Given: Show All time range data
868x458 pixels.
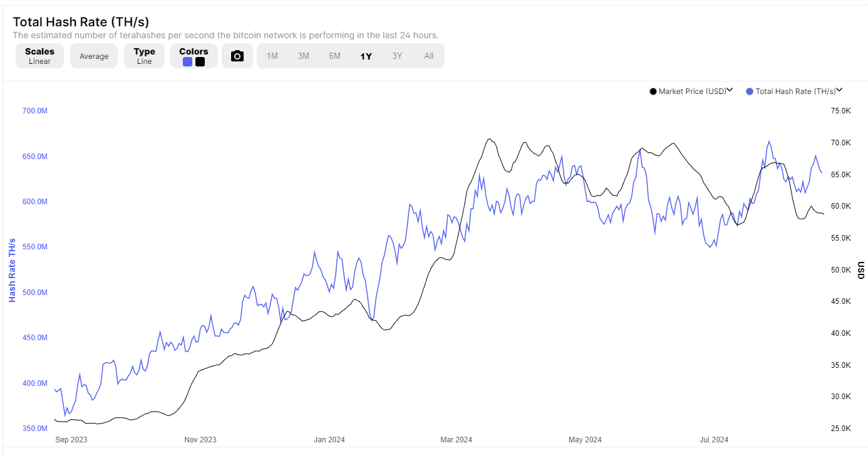Looking at the screenshot, I should [x=429, y=56].
